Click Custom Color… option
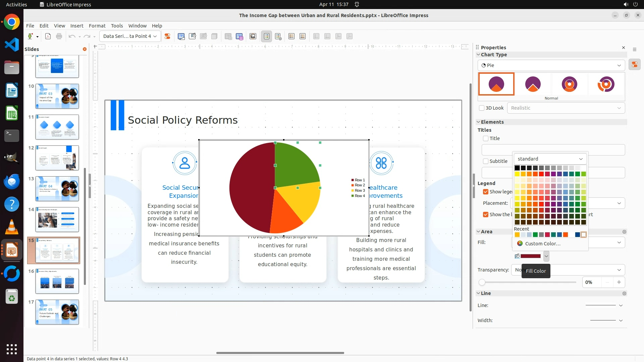 point(542,244)
